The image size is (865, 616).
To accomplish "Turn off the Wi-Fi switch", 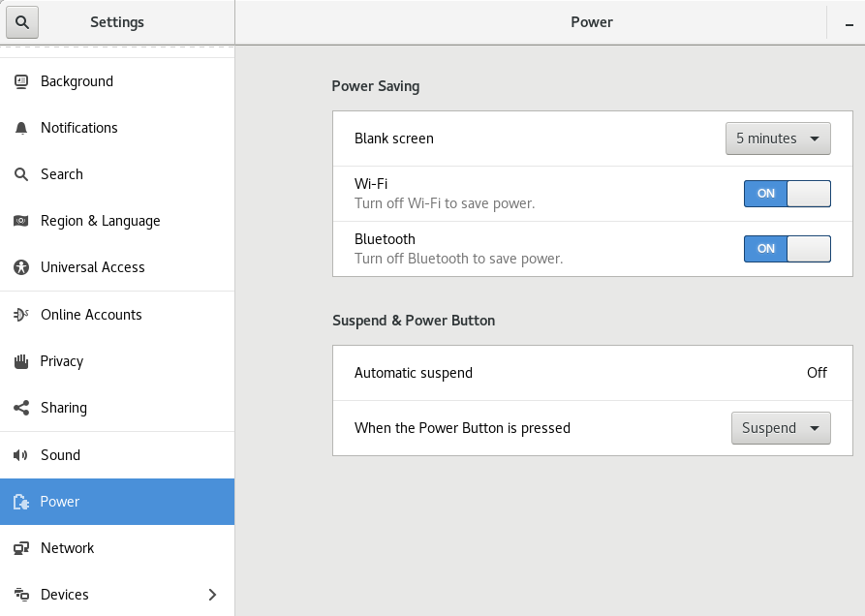I will (x=788, y=194).
